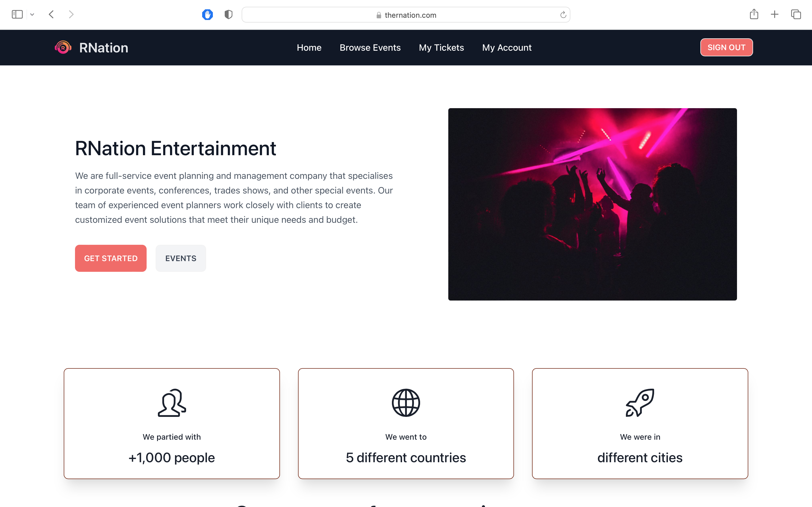Viewport: 812px width, 507px height.
Task: Reload page using the refresh icon
Action: (x=563, y=15)
